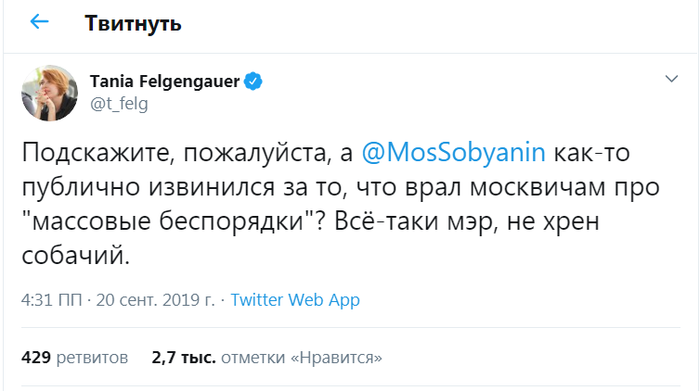The image size is (700, 391).
Task: Click the word Подскажите in the tweet
Action: (96, 153)
